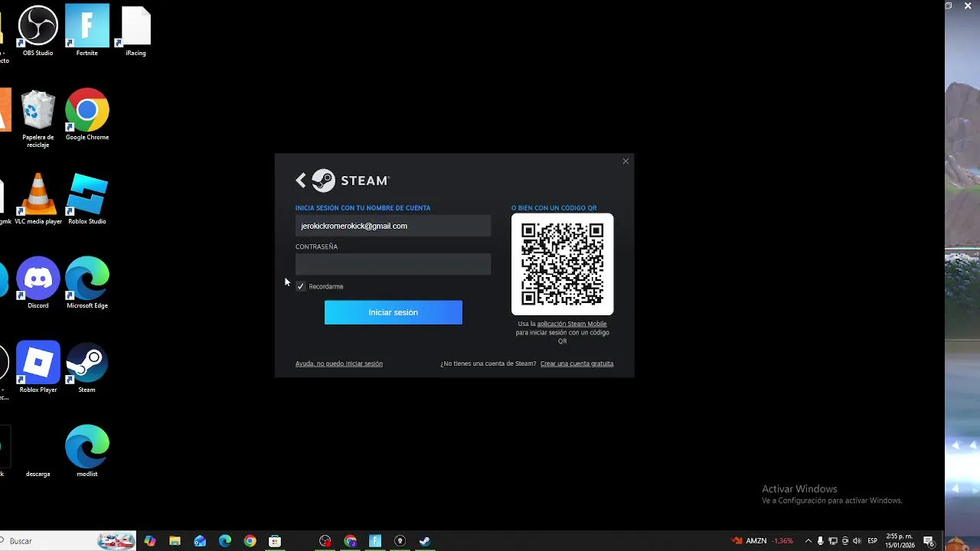This screenshot has width=980, height=551.
Task: Select VLC media player desktop icon
Action: (38, 199)
